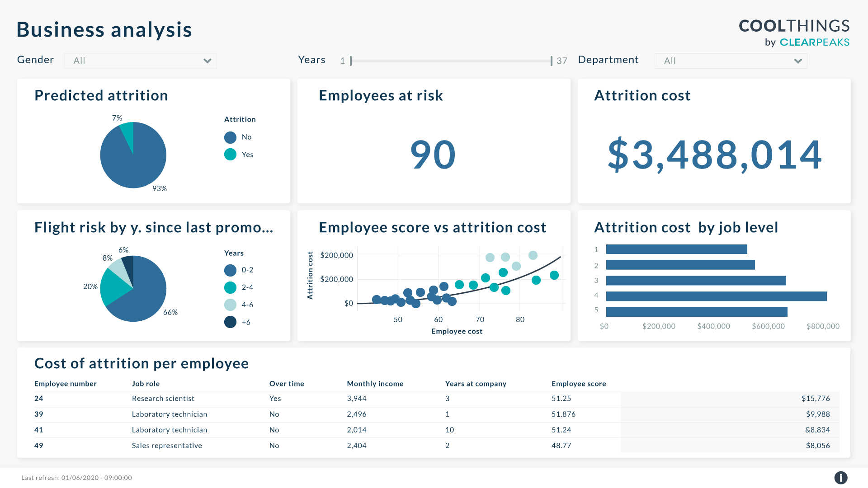Click the 20% slice of flight risk pie

coord(112,288)
